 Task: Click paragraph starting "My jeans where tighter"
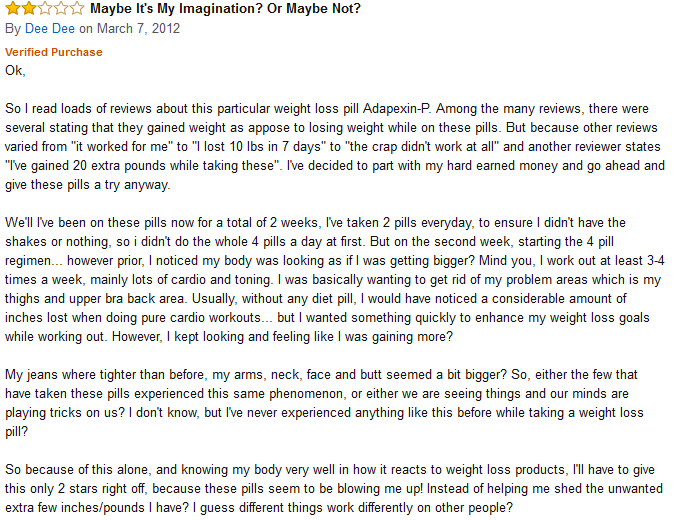(324, 403)
